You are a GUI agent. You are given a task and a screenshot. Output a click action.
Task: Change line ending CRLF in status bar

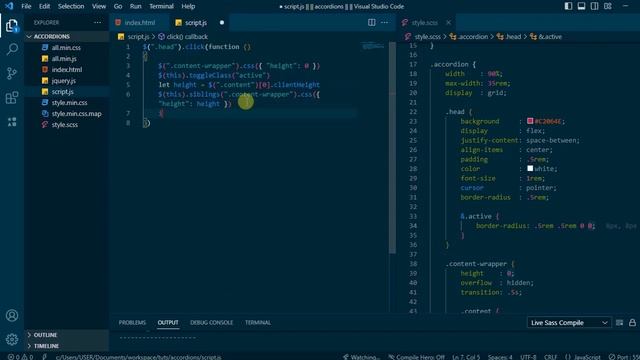(550, 357)
